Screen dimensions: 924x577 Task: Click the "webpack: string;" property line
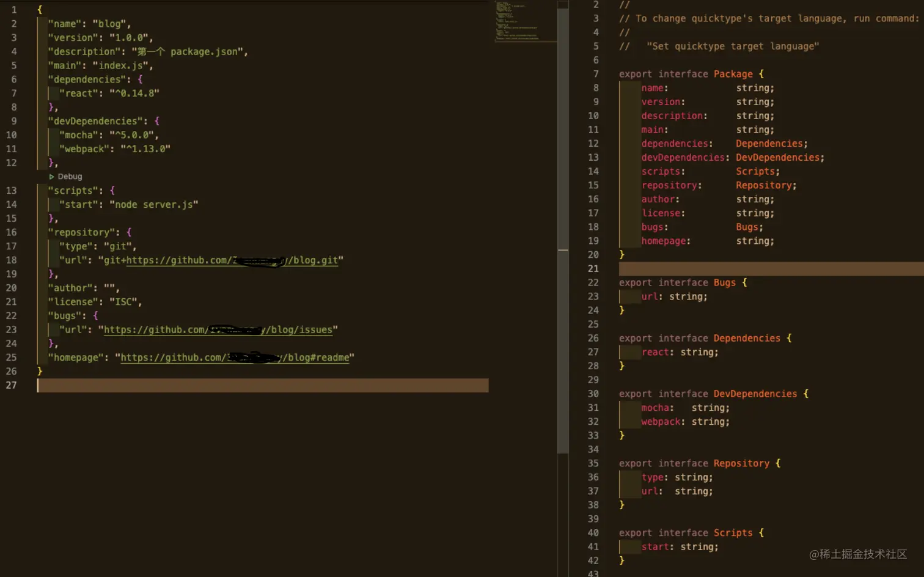coord(685,422)
